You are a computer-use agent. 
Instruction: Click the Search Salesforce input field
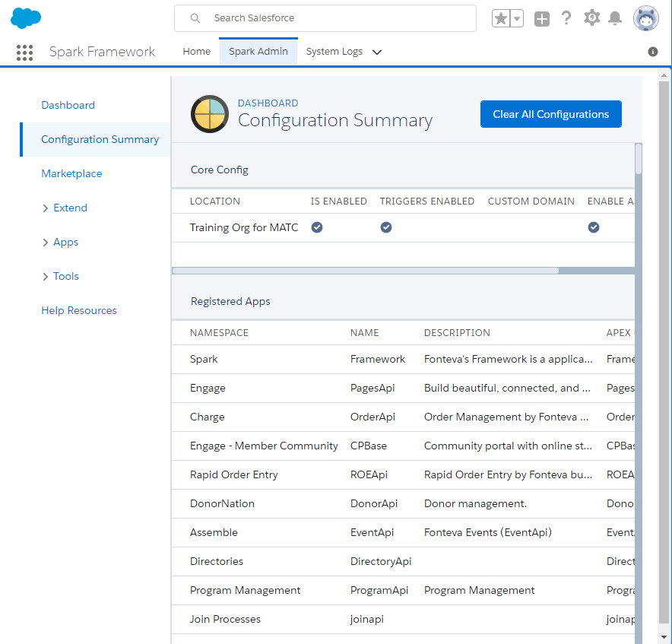coord(334,18)
